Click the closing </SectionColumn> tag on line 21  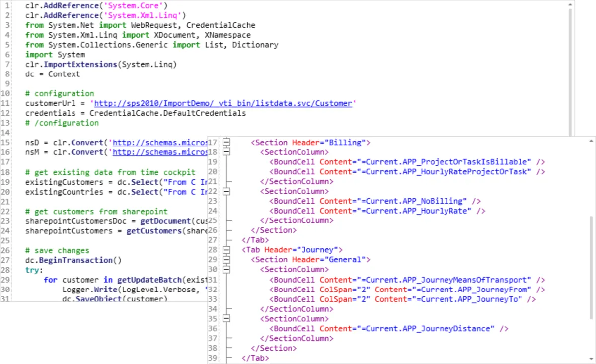297,181
